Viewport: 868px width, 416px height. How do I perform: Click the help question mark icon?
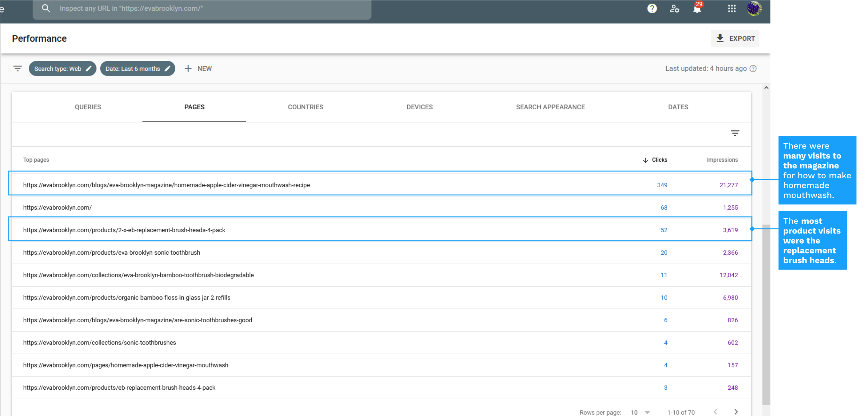(652, 8)
